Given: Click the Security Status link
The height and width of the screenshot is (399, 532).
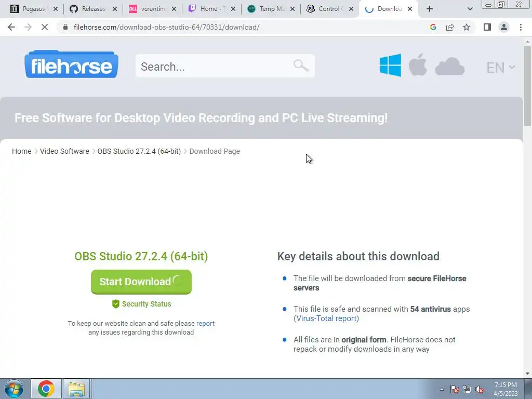Looking at the screenshot, I should [141, 304].
